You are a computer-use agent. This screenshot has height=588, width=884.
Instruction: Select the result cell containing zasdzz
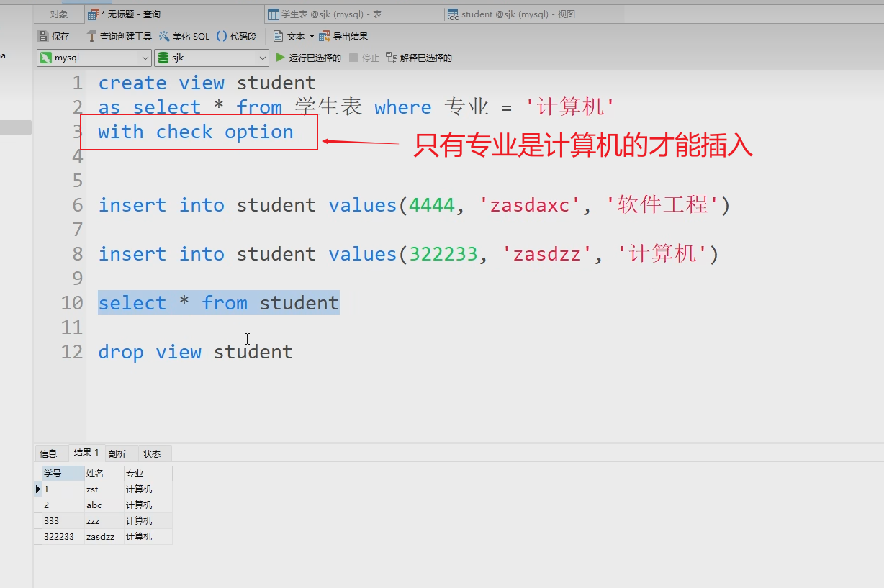(100, 536)
